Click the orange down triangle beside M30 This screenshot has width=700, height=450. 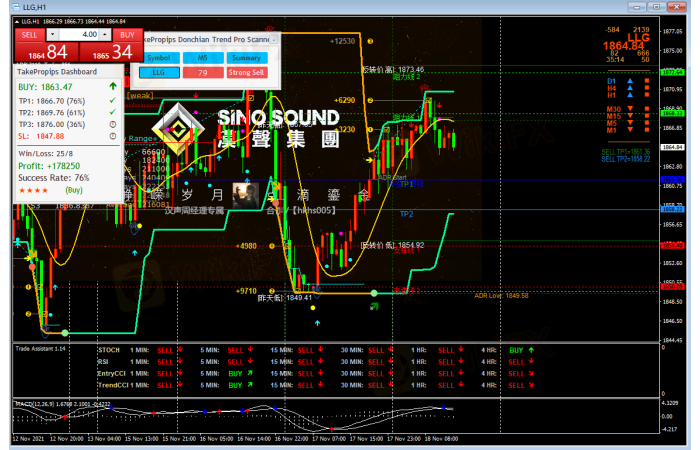click(x=630, y=108)
